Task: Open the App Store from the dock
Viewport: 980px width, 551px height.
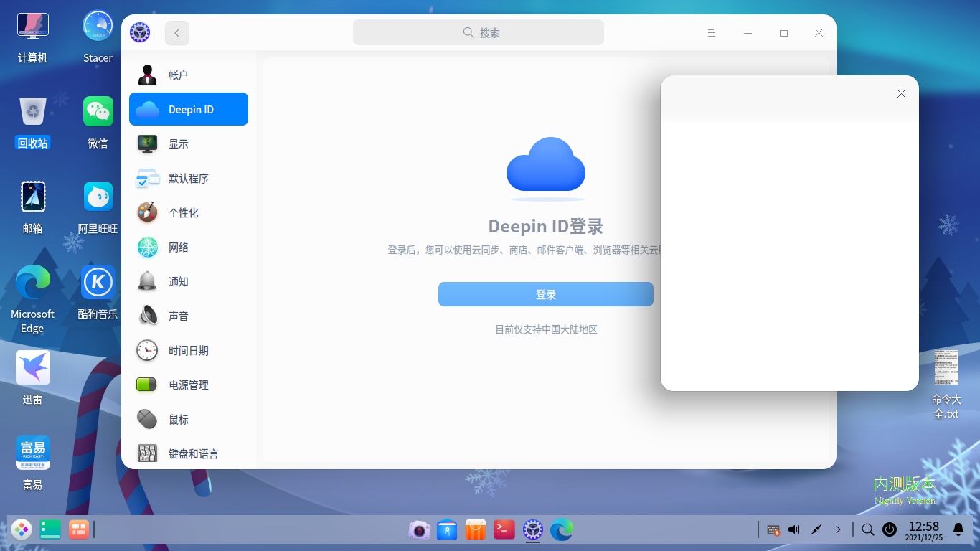Action: [x=475, y=529]
